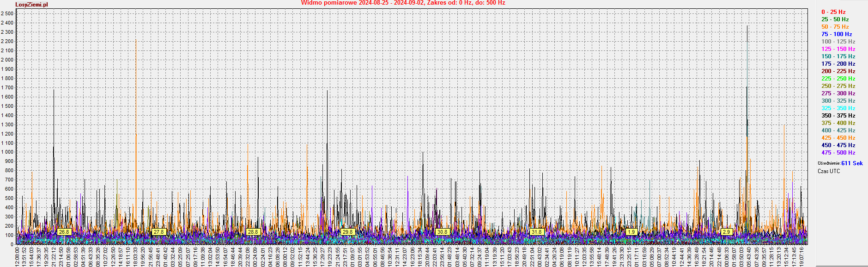This screenshot has height=267, width=868.
Task: Toggle the 475 - 500 Hz legend label
Action: click(838, 153)
